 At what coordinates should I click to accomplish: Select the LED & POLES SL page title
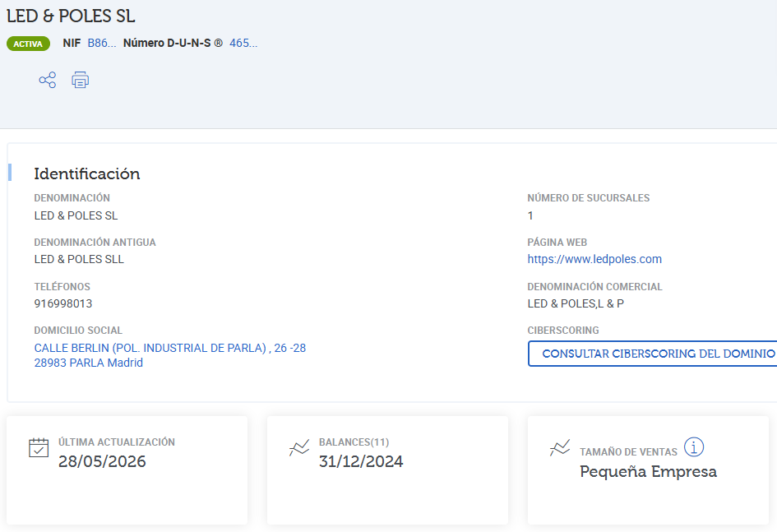click(x=71, y=16)
